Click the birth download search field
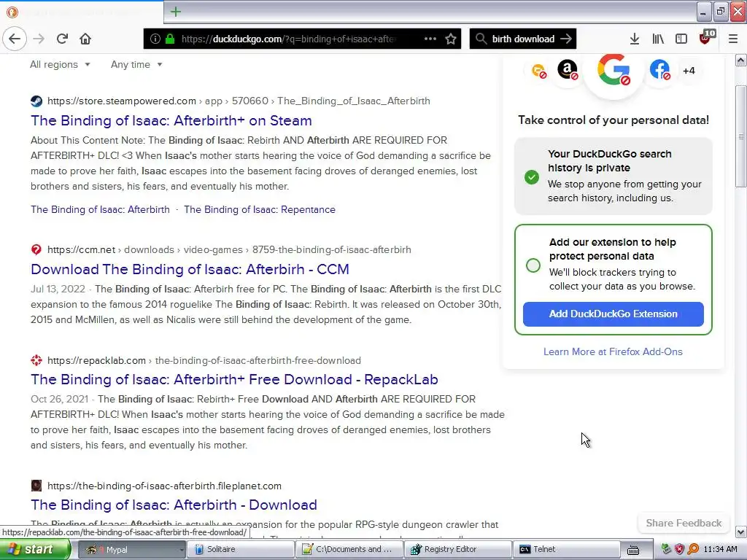This screenshot has width=747, height=560. click(523, 39)
